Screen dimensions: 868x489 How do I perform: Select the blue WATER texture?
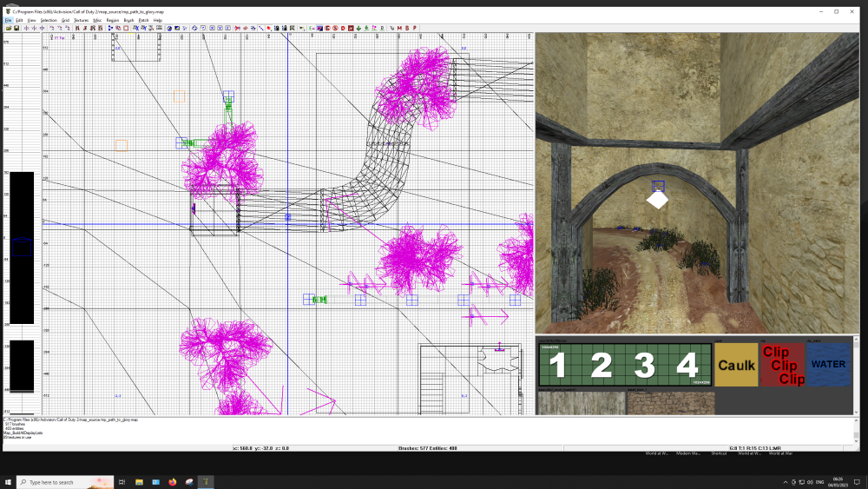tap(829, 365)
